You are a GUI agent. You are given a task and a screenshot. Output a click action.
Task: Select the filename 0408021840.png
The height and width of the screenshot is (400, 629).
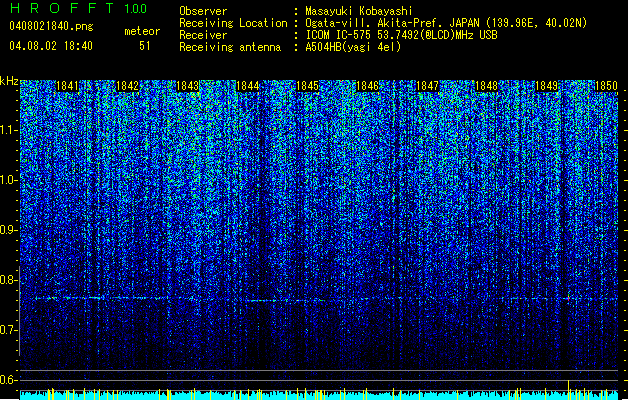tap(51, 26)
